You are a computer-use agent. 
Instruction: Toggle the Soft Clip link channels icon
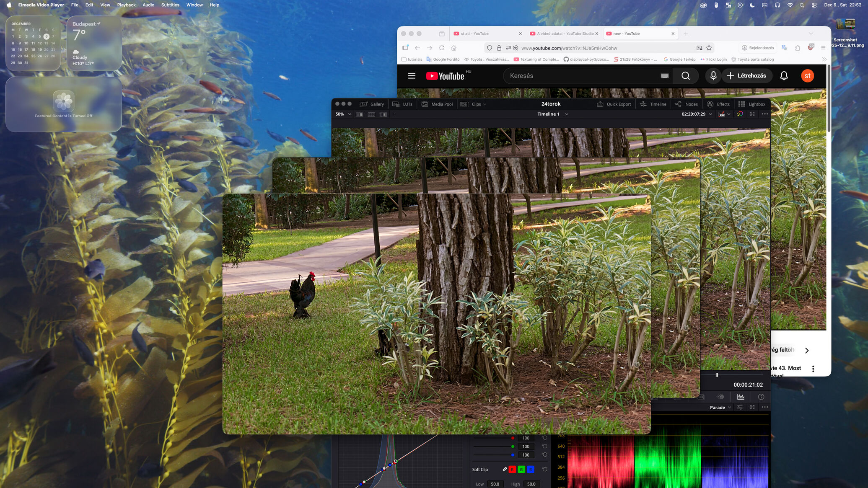pos(505,470)
